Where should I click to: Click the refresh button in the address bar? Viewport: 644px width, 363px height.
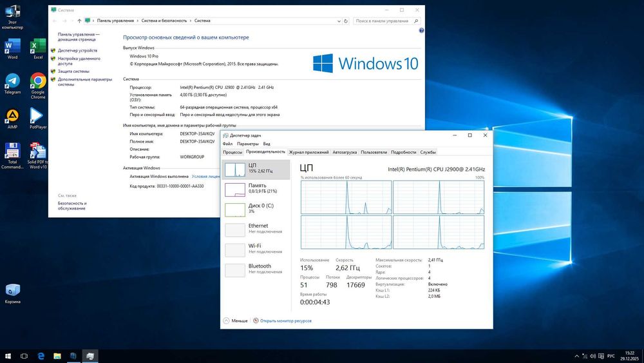(346, 21)
